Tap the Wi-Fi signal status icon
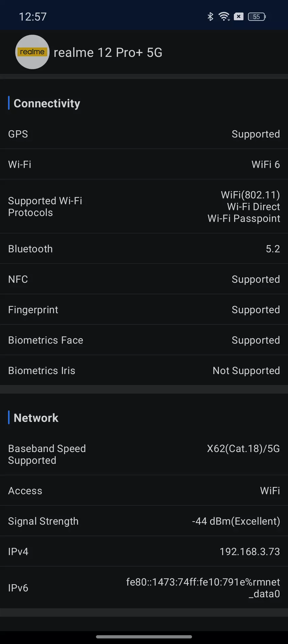The width and height of the screenshot is (288, 644). pyautogui.click(x=224, y=16)
